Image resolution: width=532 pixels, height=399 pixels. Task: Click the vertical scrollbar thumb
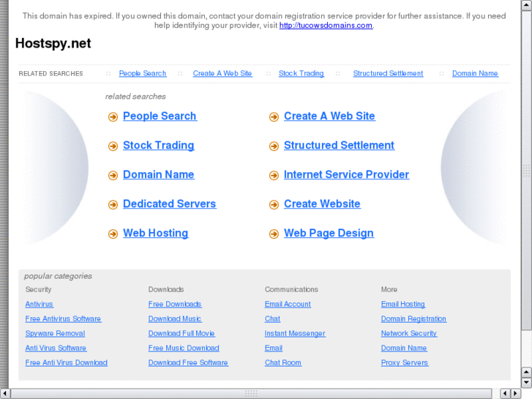pyautogui.click(x=526, y=170)
